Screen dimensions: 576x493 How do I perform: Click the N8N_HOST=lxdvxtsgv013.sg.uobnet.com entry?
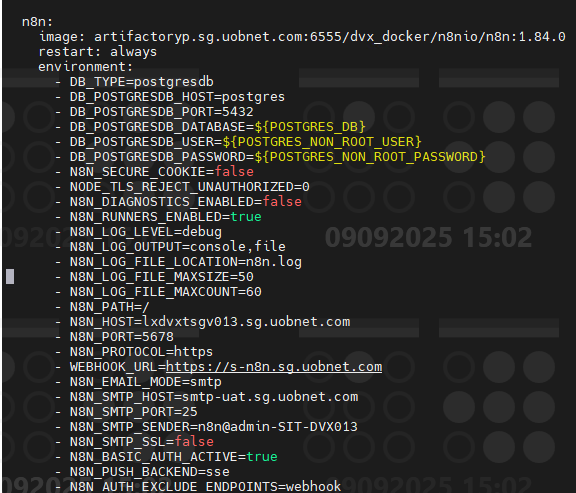210,322
